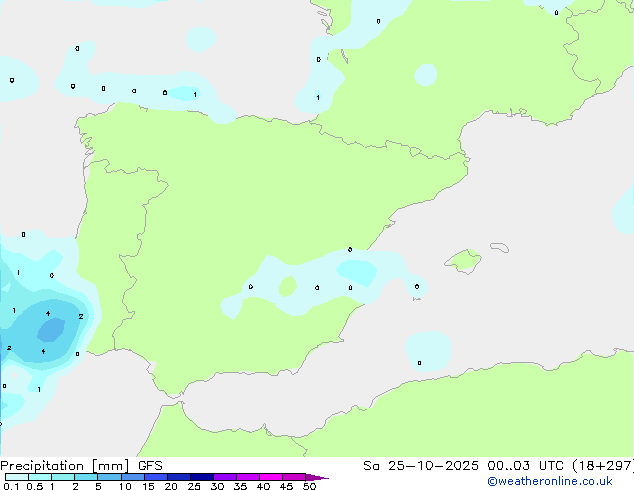Click the legend value "25"
The image size is (634, 490).
(x=194, y=486)
